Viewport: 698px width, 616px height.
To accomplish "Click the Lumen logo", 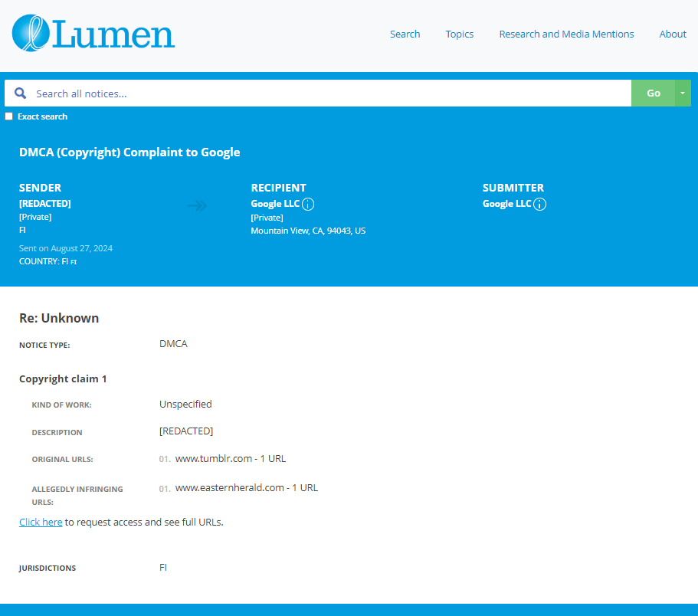I will (93, 33).
